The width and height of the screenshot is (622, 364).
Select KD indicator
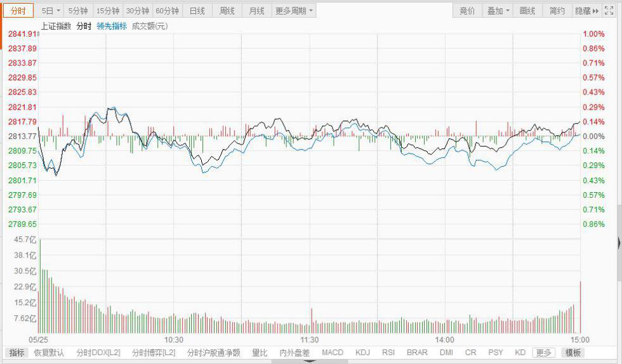point(520,353)
